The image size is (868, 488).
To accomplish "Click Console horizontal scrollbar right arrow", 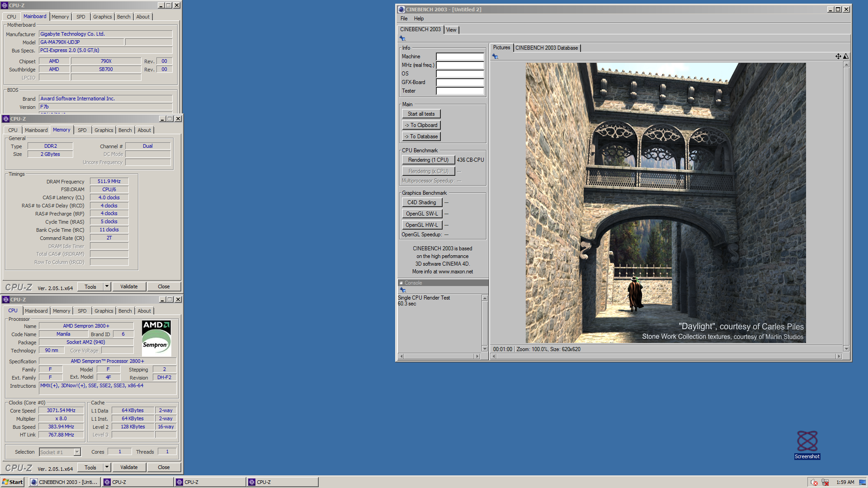I will click(477, 357).
